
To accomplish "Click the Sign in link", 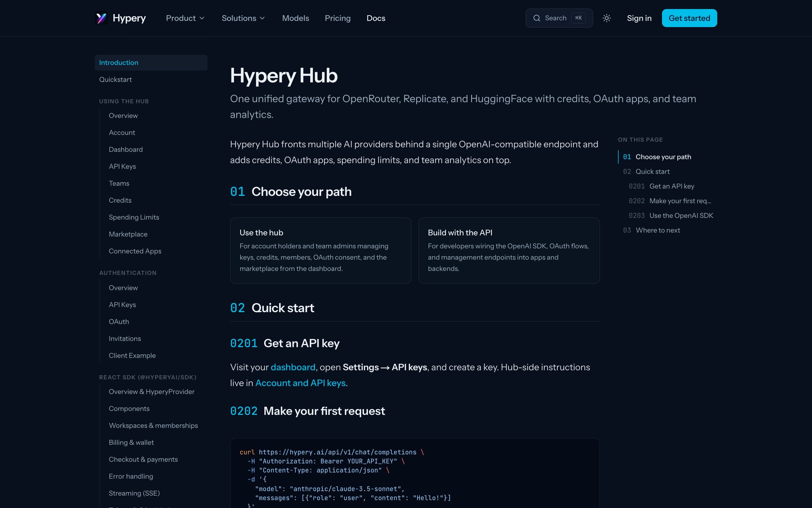I will (639, 18).
